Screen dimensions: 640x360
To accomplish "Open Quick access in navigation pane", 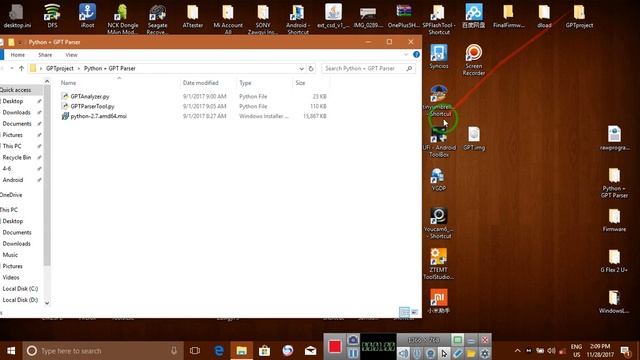I will coord(16,90).
